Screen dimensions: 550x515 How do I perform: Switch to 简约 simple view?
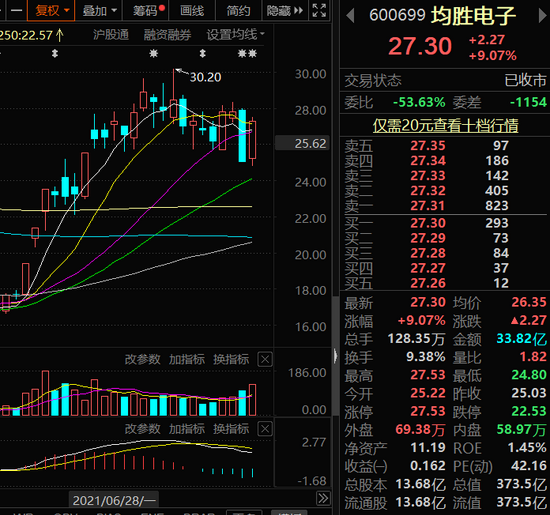click(x=238, y=11)
